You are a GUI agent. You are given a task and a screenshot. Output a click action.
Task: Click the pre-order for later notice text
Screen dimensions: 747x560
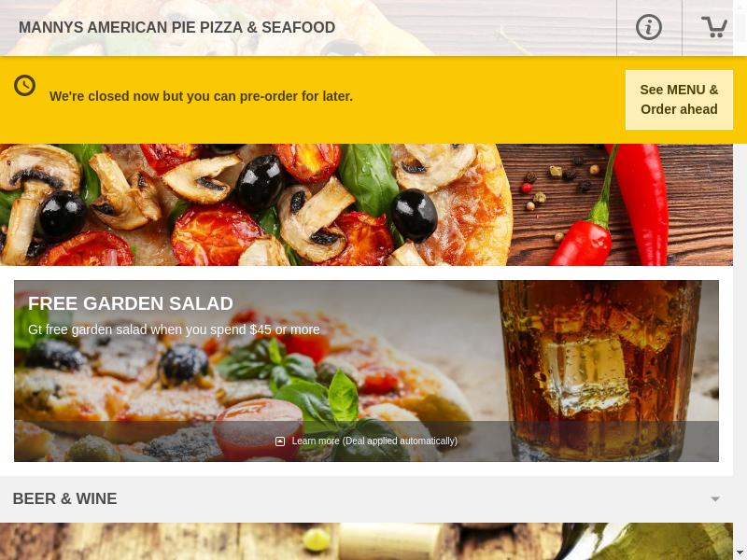click(201, 96)
